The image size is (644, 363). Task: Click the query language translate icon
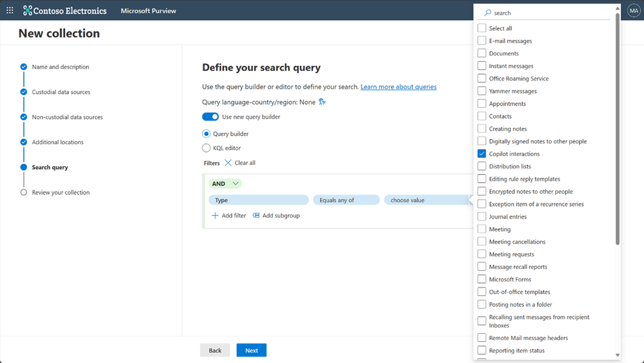[322, 102]
